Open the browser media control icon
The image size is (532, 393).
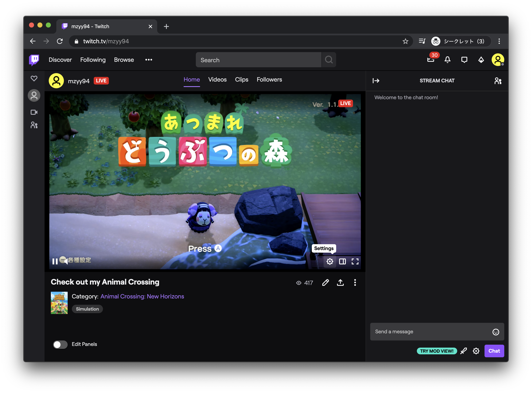422,41
